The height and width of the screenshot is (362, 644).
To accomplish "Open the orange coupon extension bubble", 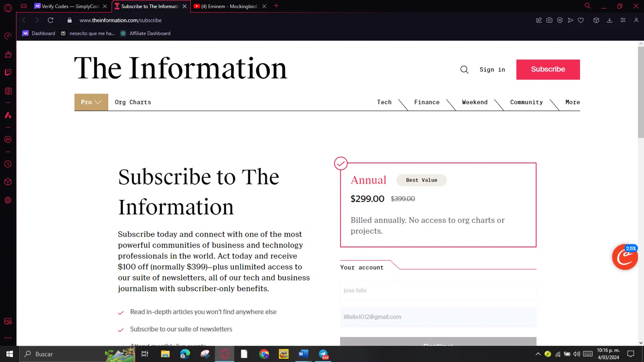I will 625,257.
